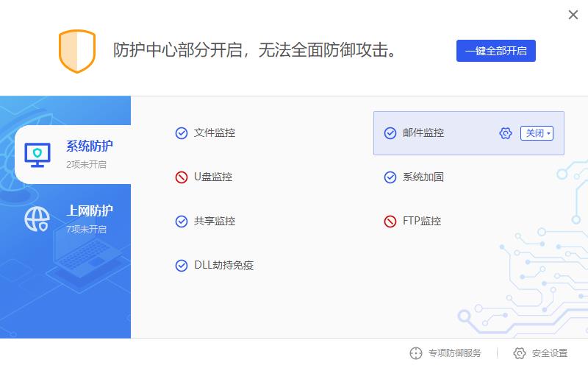
Task: Open the 专项防御服务 link
Action: [454, 353]
